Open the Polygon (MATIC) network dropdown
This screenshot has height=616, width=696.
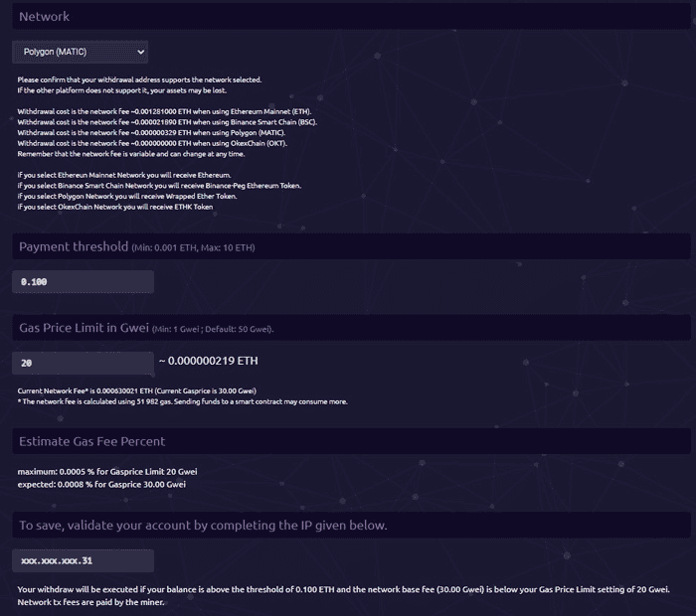[x=81, y=51]
